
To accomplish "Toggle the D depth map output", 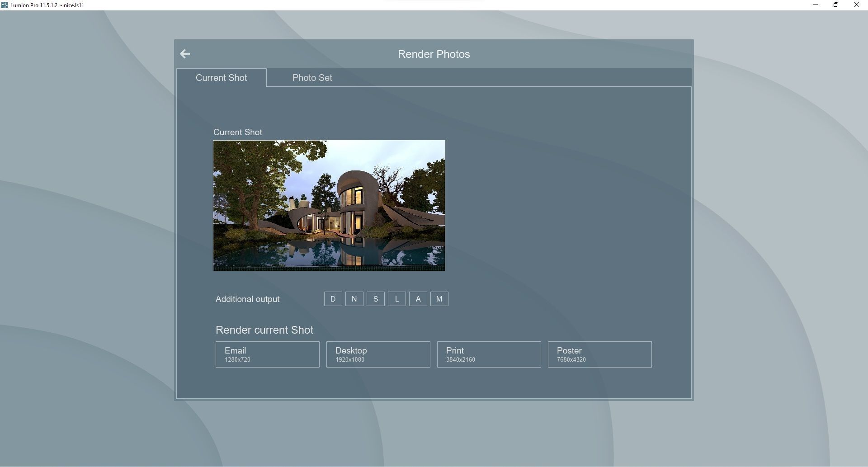I will coord(333,299).
